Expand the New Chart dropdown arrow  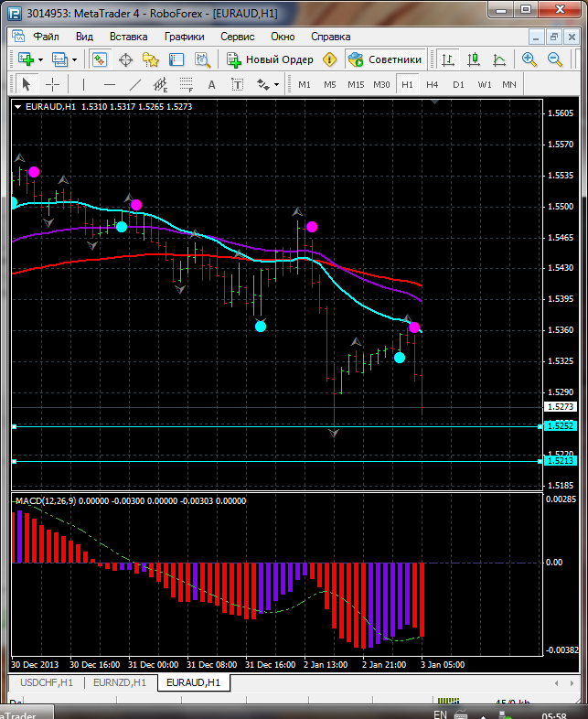[41, 60]
